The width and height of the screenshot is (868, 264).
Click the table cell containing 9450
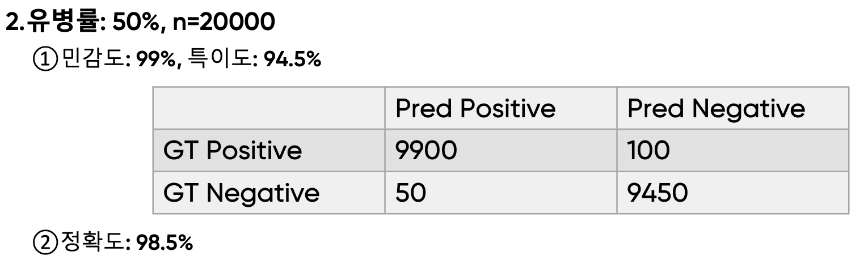(732, 193)
